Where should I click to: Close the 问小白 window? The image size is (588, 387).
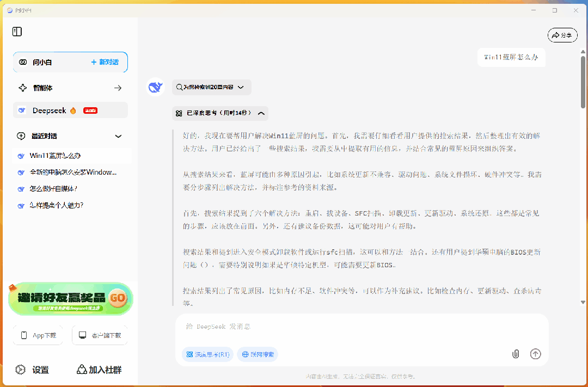click(x=576, y=10)
